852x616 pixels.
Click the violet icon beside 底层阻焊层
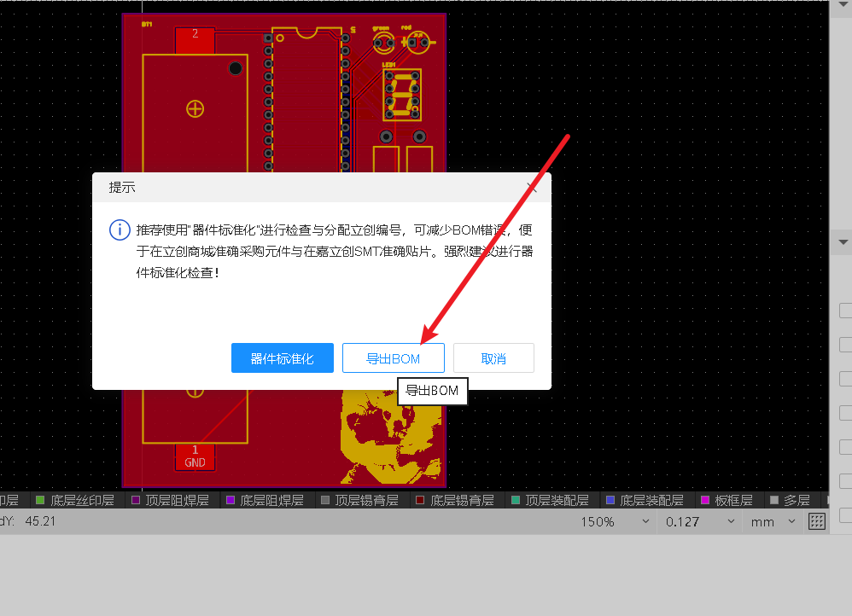[229, 500]
